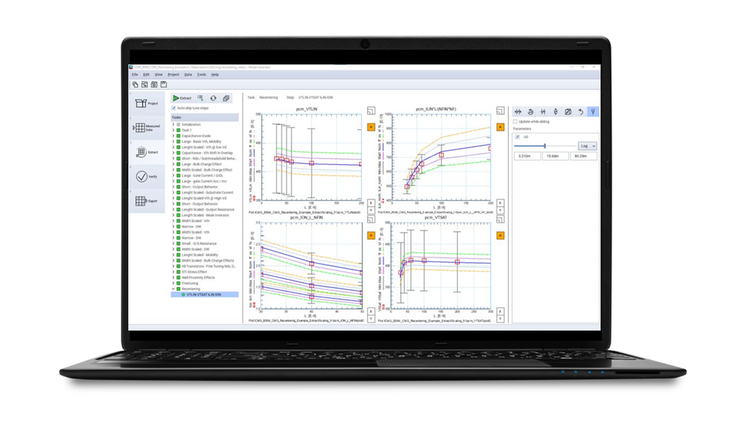Click orange autoscale button of pcm_ION_L_NFIN plot
The image size is (750, 422).
click(x=371, y=235)
